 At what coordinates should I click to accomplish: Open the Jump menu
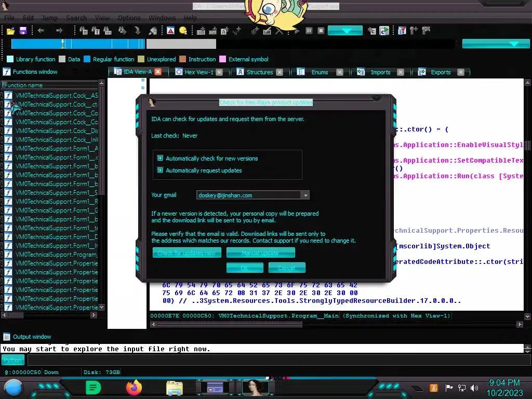click(49, 18)
